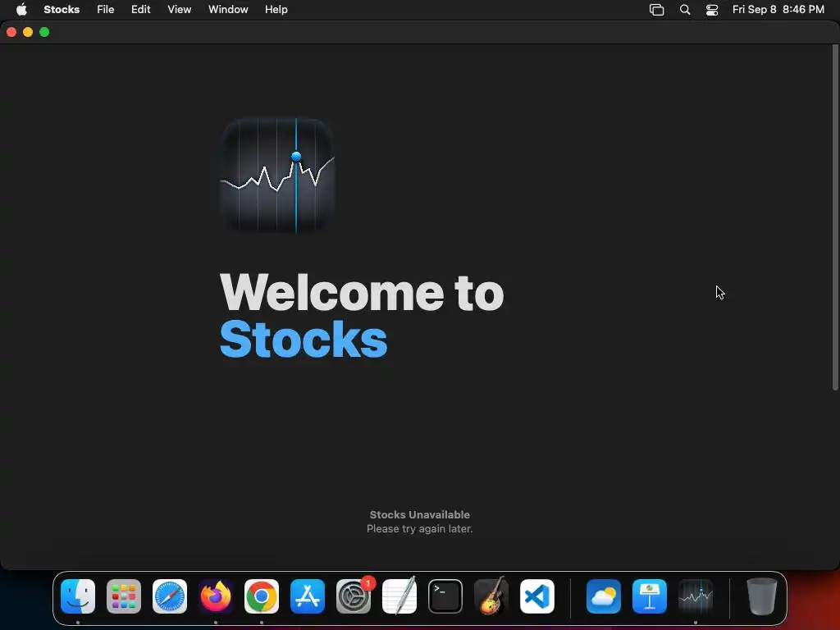Open Terminal from the Dock
The width and height of the screenshot is (840, 630).
[x=445, y=596]
